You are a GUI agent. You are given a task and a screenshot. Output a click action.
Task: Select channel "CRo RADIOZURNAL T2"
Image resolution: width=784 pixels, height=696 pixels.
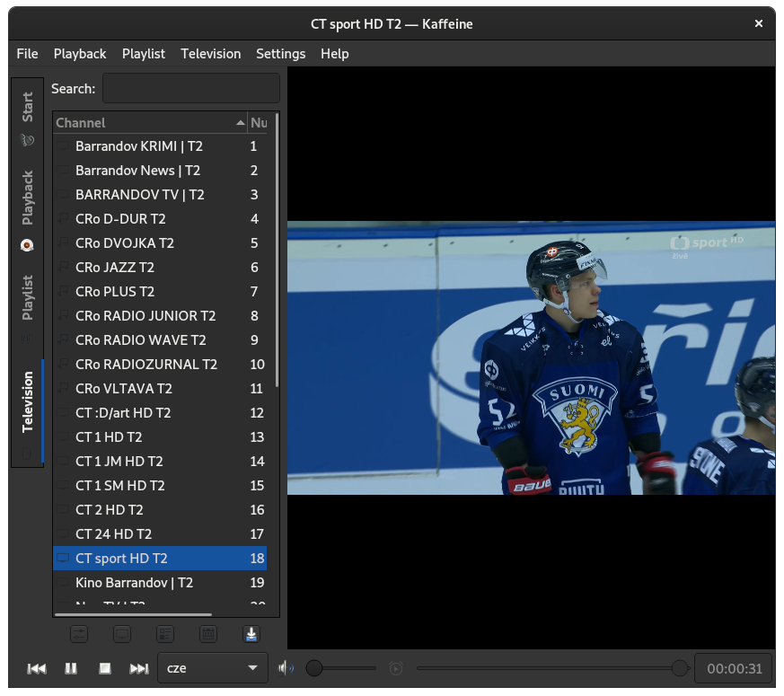pos(160,365)
